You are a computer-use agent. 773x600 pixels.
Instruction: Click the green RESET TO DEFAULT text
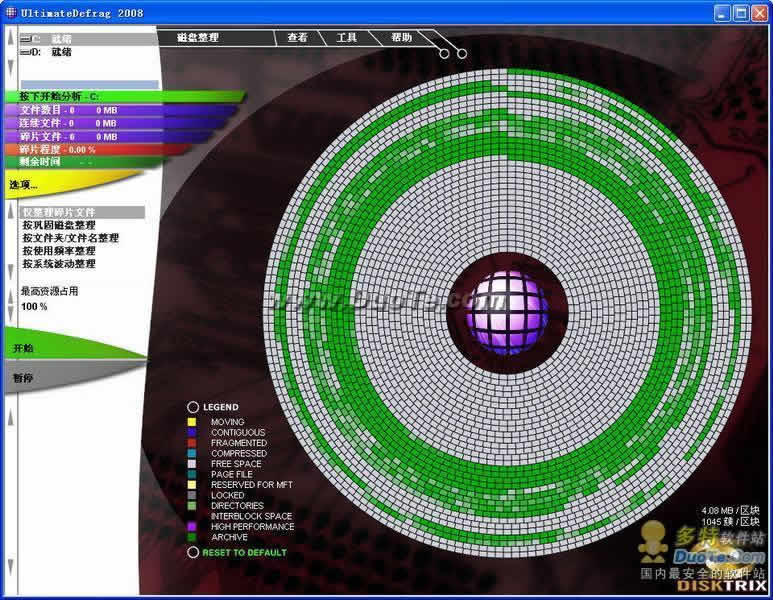(x=245, y=553)
